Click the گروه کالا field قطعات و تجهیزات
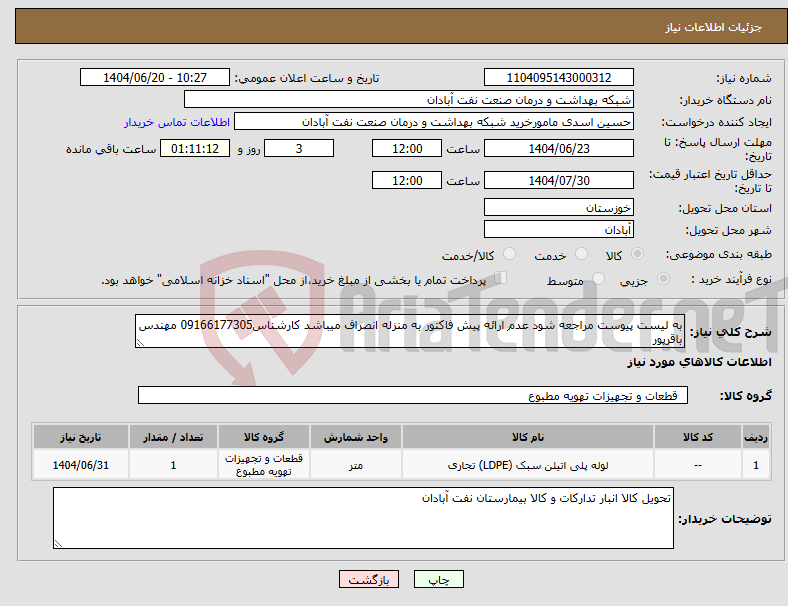This screenshot has width=788, height=606. pos(413,395)
